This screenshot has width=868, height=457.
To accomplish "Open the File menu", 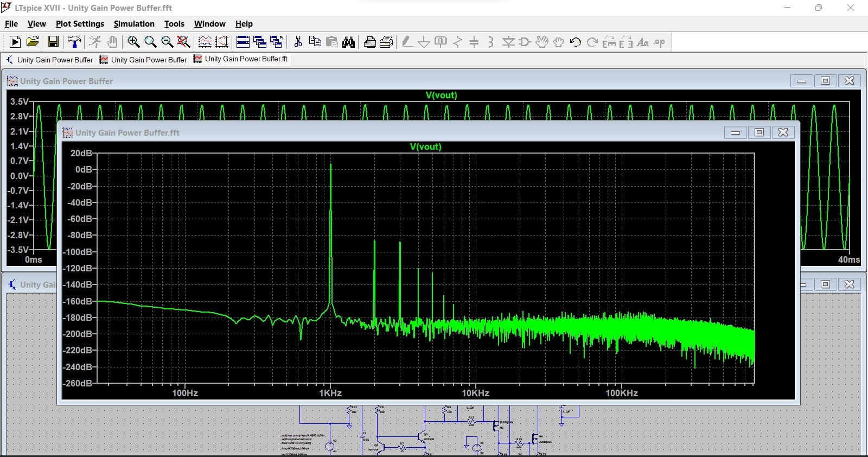I will (11, 24).
